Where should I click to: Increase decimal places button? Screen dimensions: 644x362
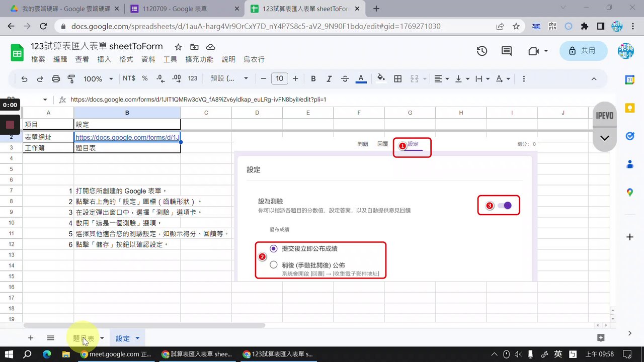pos(177,78)
